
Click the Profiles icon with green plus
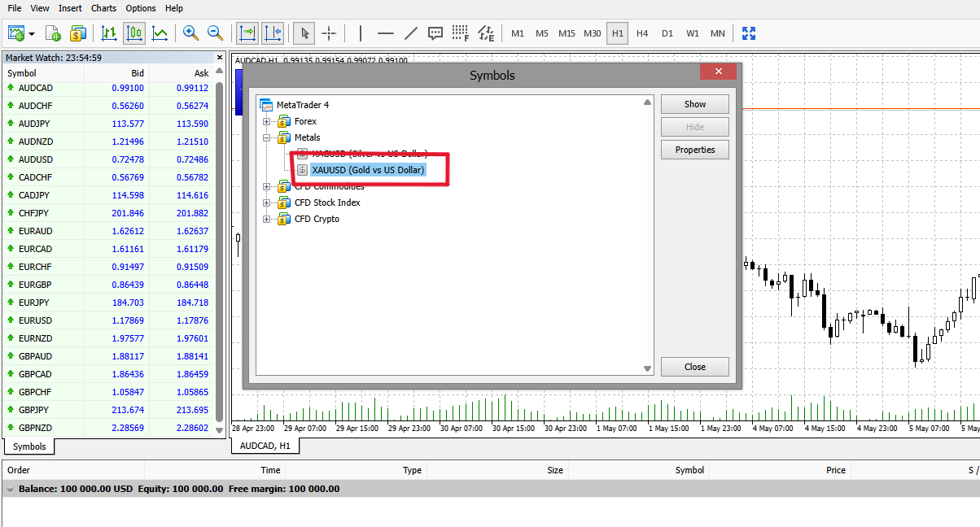pos(54,33)
